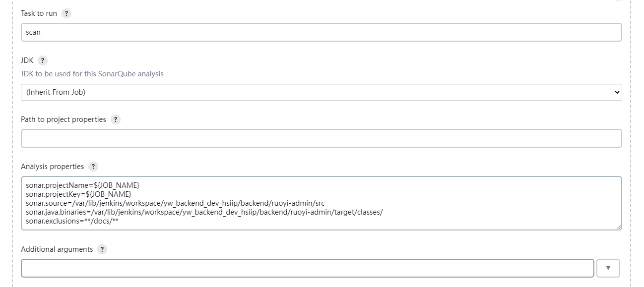Expand the Additional arguments arrow button
This screenshot has width=644, height=287.
[x=608, y=268]
